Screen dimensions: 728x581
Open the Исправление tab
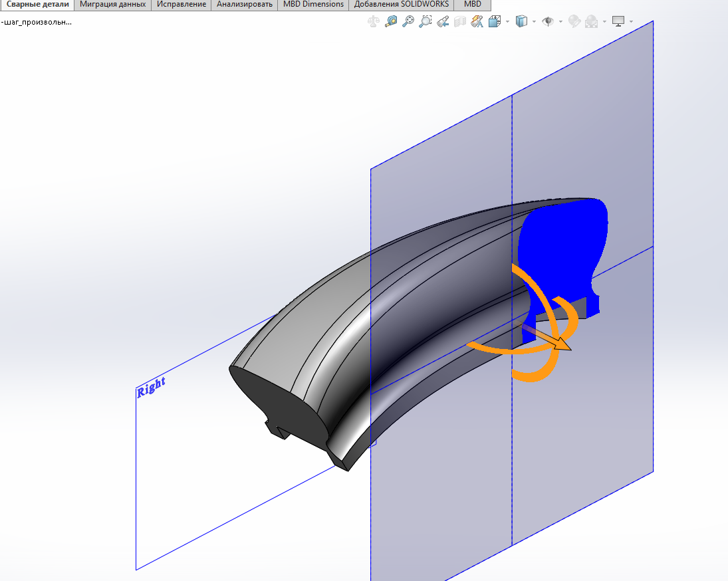181,5
